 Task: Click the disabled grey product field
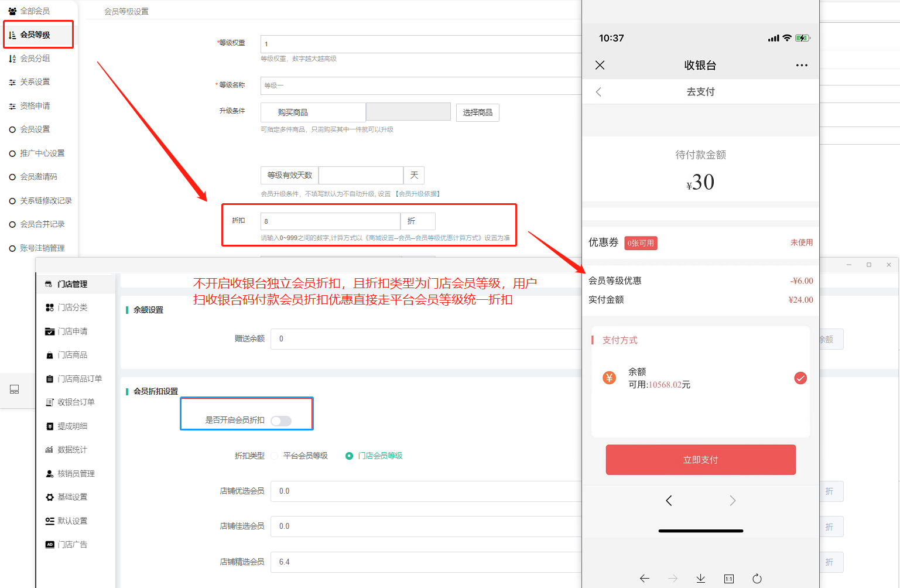click(x=408, y=112)
